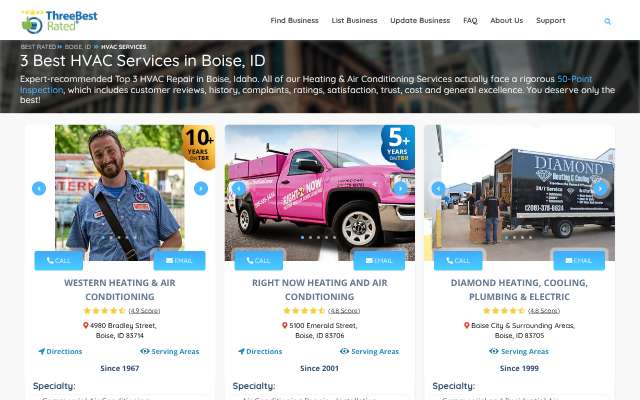Click star rating of Diamond Heating
Viewport: 640px width, 400px height.
[504, 311]
